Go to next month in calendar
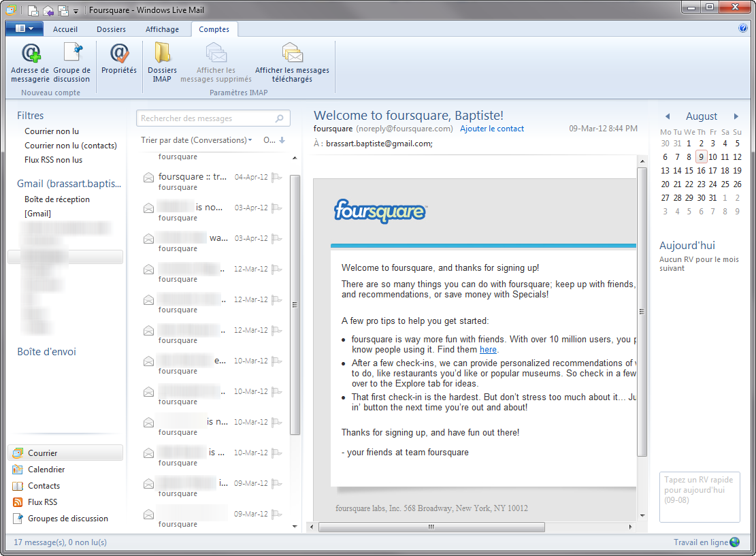 [x=736, y=116]
